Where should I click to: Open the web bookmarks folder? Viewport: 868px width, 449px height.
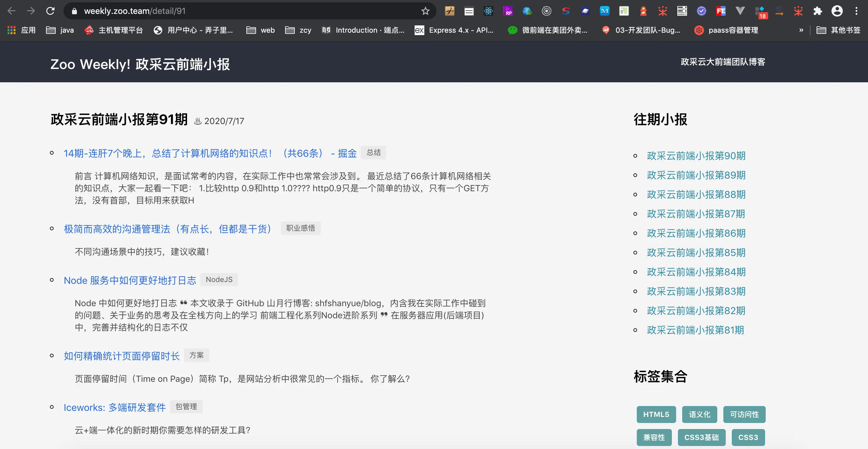click(x=260, y=30)
